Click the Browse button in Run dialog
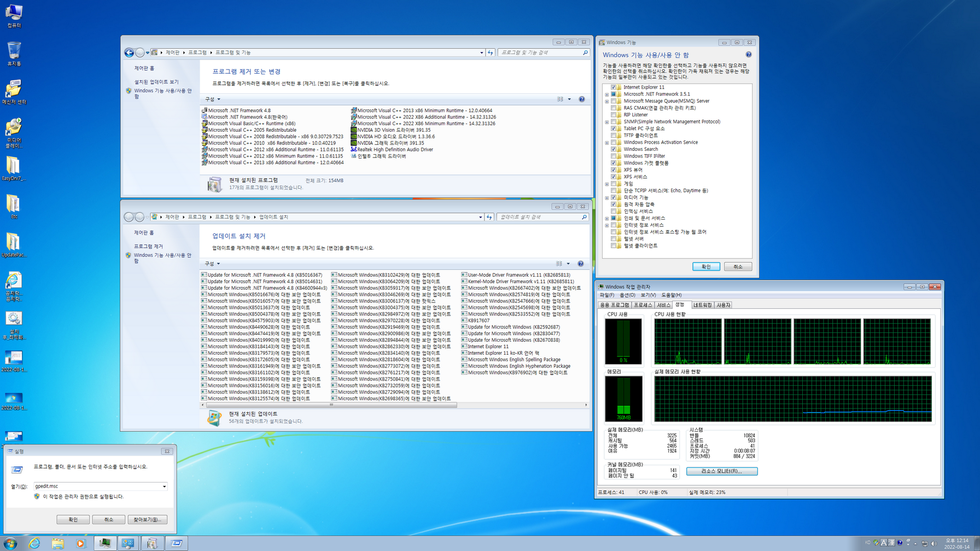The width and height of the screenshot is (980, 551). click(x=147, y=519)
